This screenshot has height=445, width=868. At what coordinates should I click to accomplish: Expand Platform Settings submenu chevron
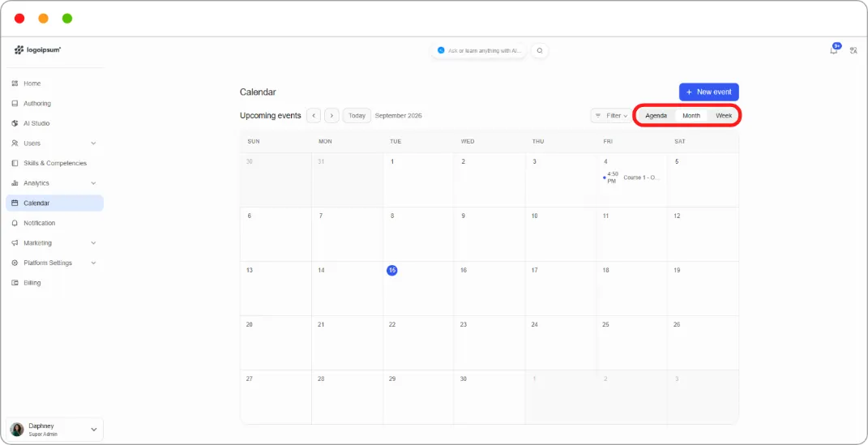pos(93,263)
